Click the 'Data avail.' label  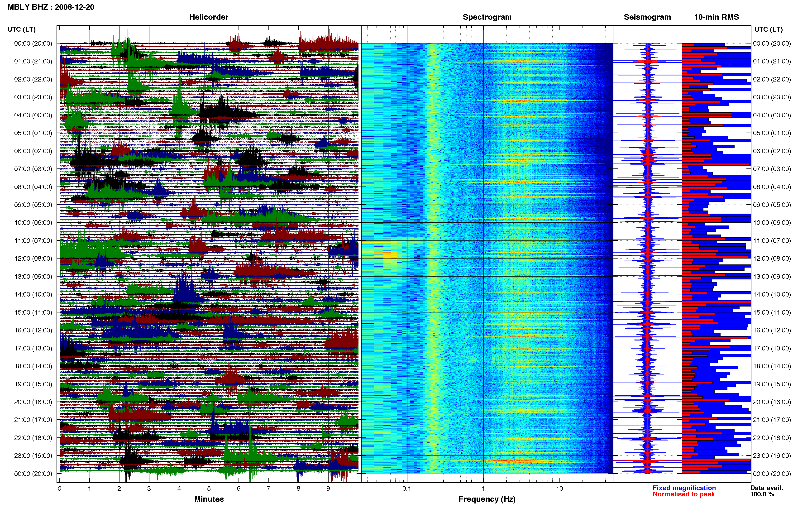click(x=767, y=488)
